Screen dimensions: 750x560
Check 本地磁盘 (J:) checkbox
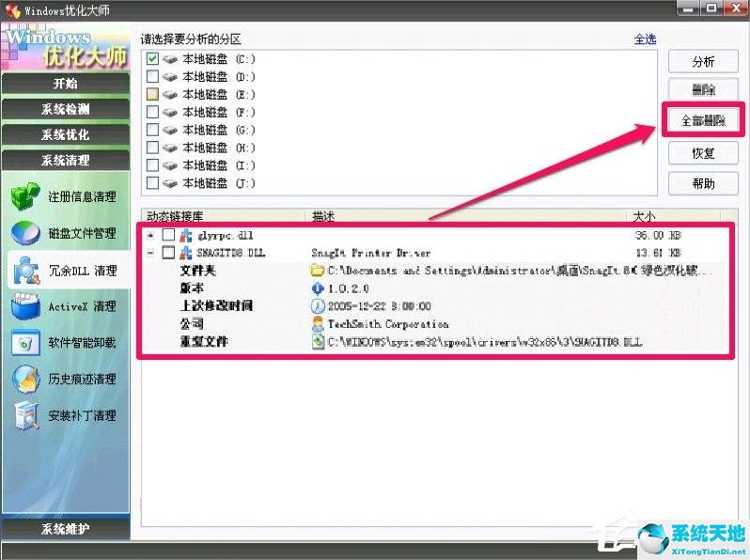coord(152,182)
